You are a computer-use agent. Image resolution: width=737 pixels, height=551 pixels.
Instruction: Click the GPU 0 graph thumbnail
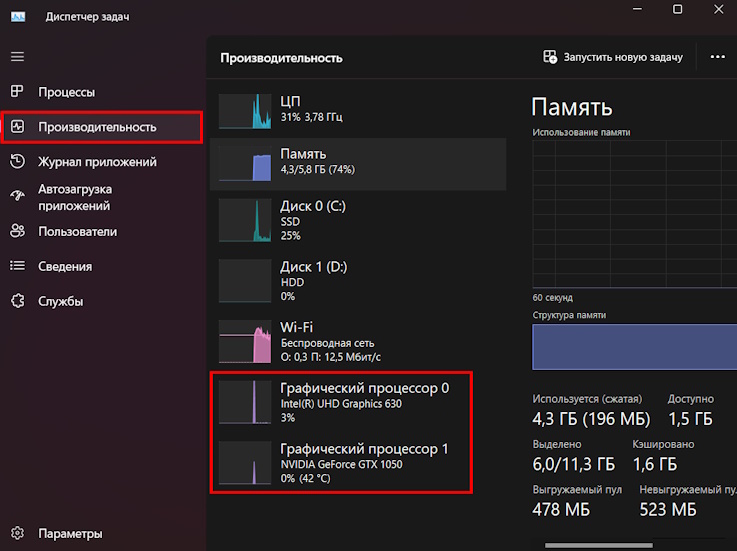click(245, 402)
